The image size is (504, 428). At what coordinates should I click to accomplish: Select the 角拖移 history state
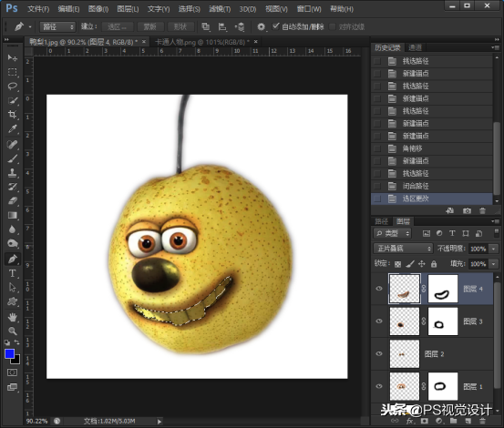(x=432, y=148)
